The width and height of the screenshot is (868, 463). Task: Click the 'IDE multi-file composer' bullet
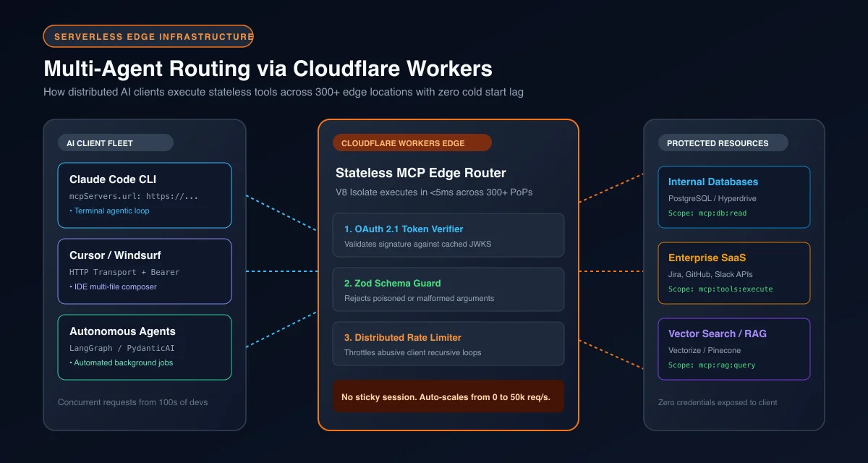tap(113, 286)
